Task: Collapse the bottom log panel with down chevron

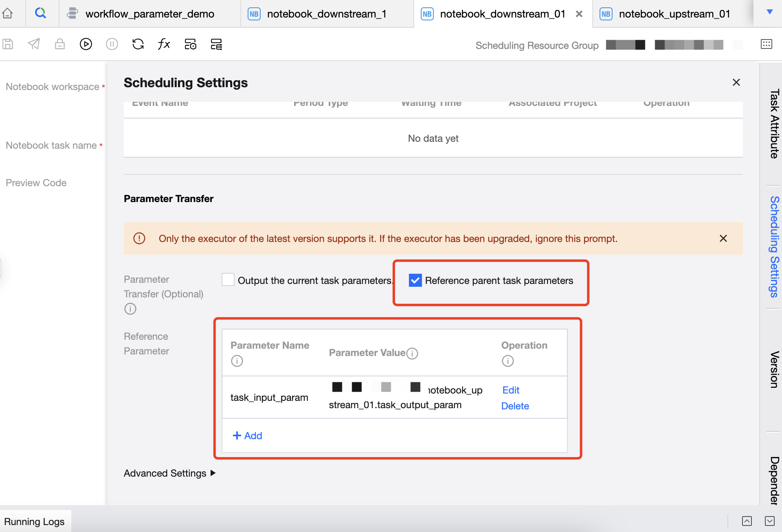Action: [x=769, y=521]
